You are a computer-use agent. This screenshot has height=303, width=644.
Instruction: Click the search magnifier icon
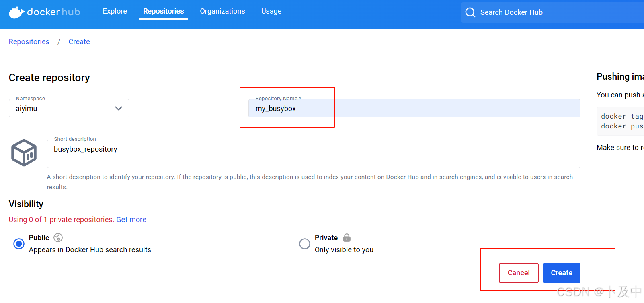click(x=470, y=12)
